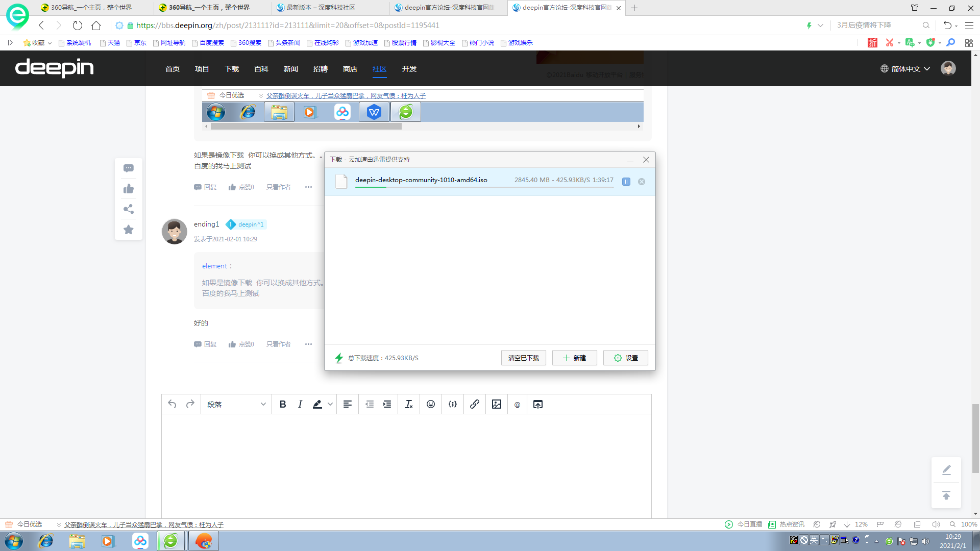Click the ISO download progress bar
The height and width of the screenshot is (551, 980).
(x=484, y=187)
